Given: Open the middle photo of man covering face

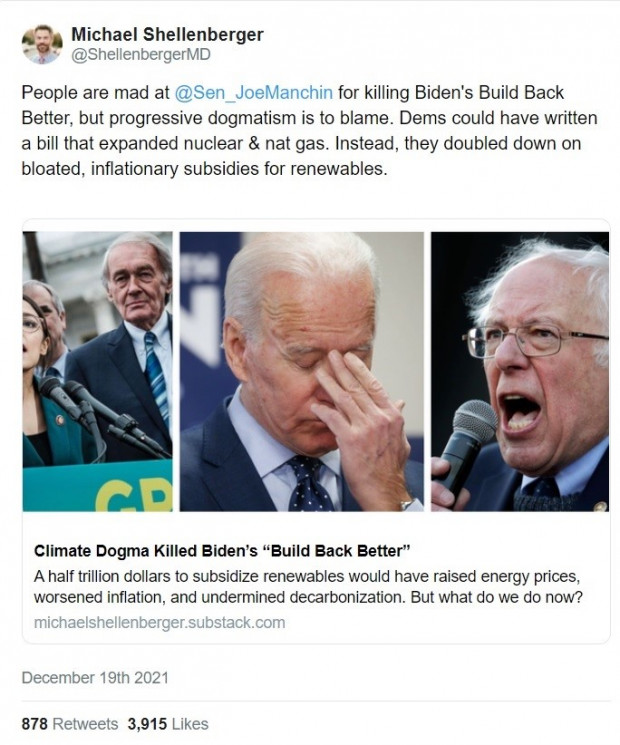Looking at the screenshot, I should [302, 372].
